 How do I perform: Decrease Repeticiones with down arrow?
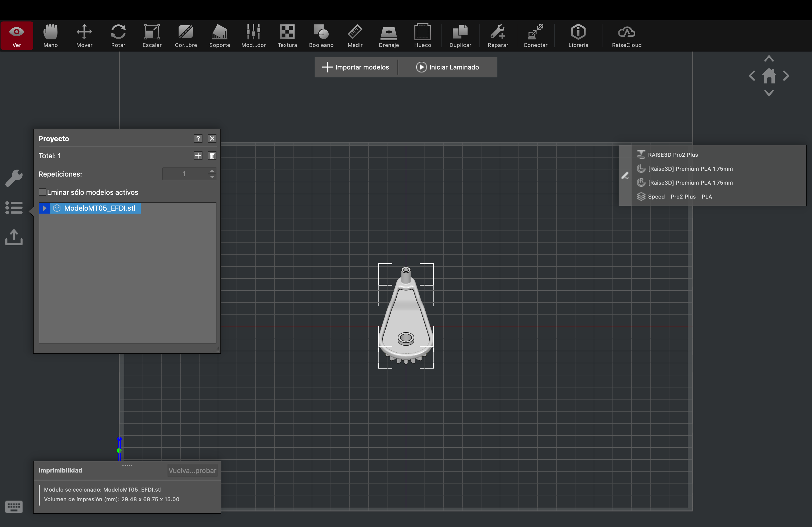click(212, 177)
